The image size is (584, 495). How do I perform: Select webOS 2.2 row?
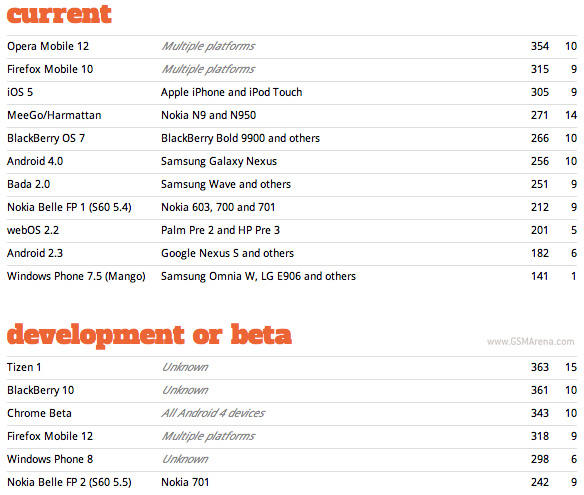point(292,231)
